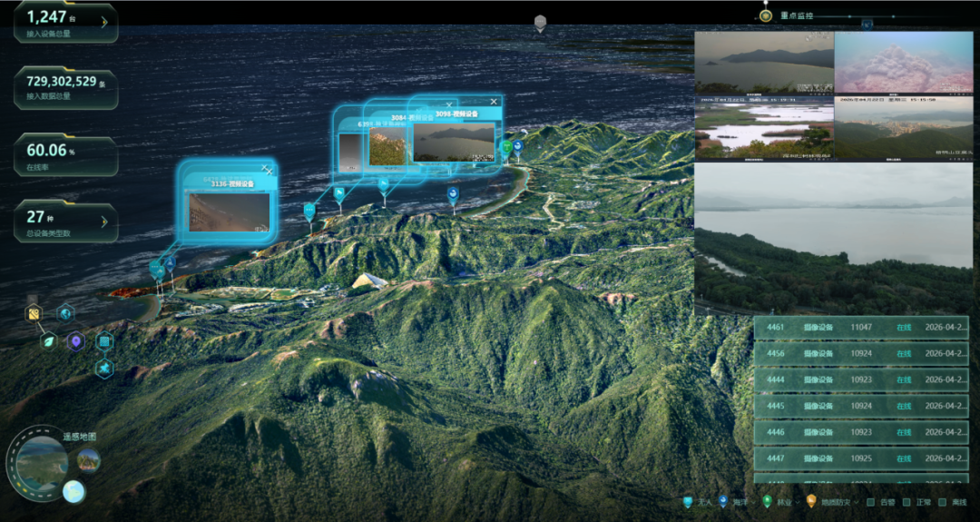Select the globe hexagon icon

pos(65,314)
